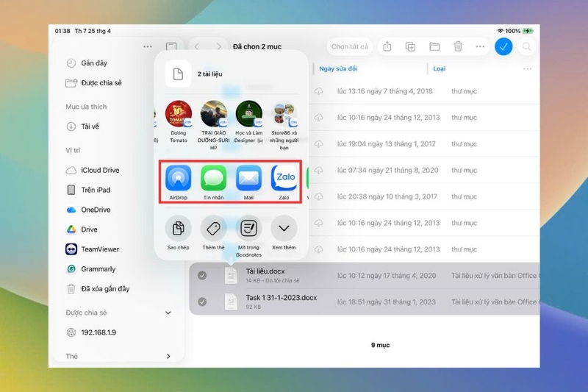
Task: Tap cloud download icon for 10 tháng 3, 2017 row
Action: point(318,196)
